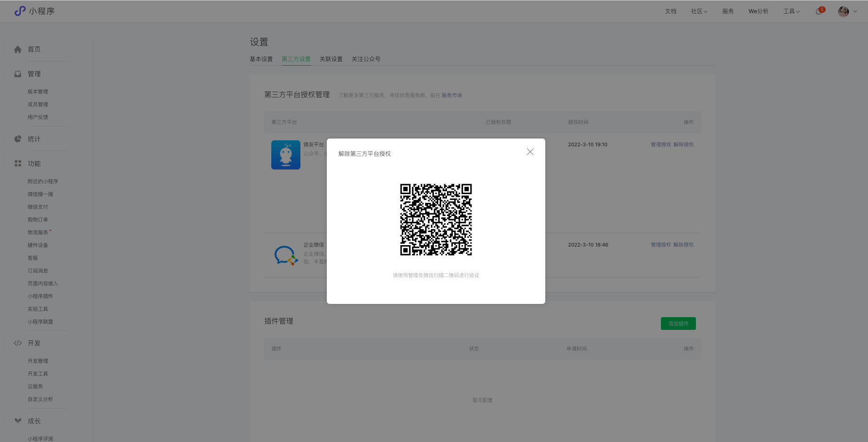Open 微信搜一搜 in sidebar
Image resolution: width=868 pixels, height=442 pixels.
coord(40,194)
